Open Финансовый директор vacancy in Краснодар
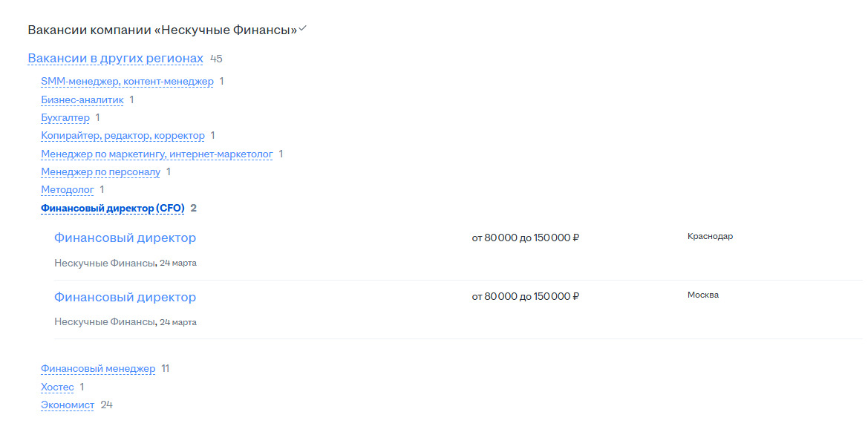The image size is (868, 432). 125,238
